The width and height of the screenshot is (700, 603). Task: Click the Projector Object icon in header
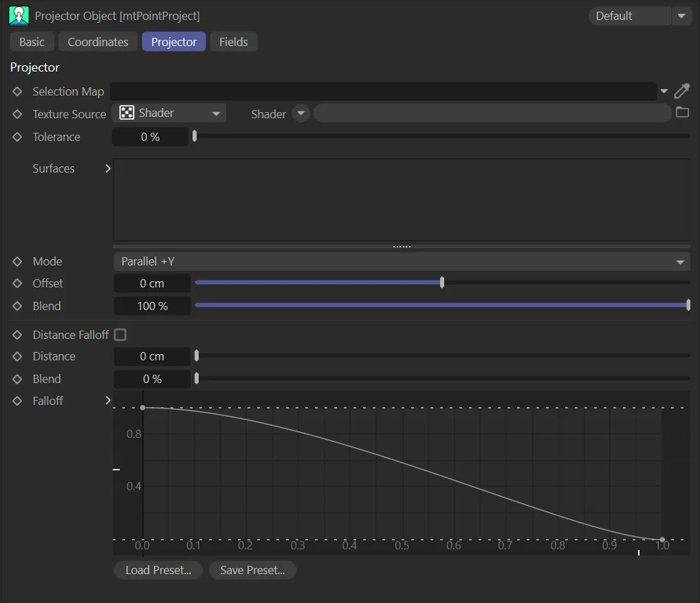[x=19, y=15]
